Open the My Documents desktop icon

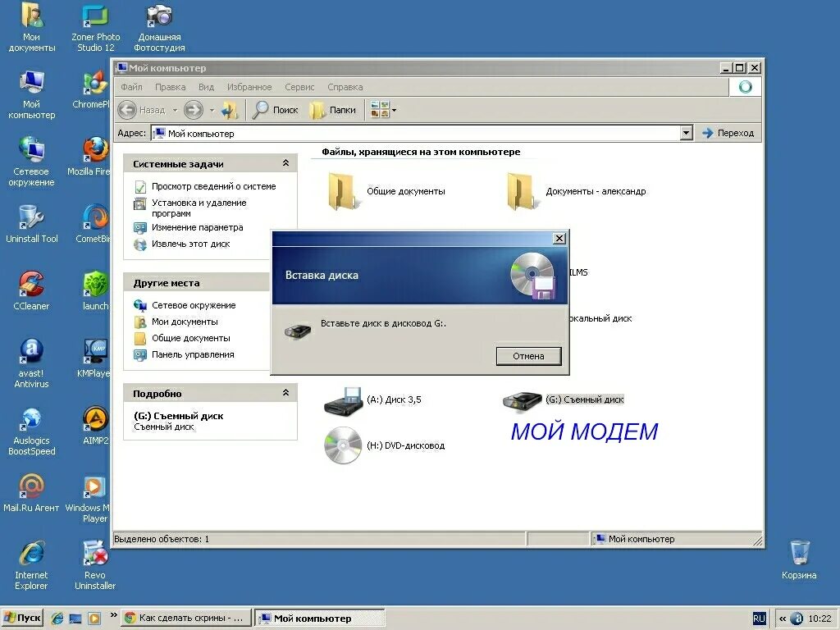32,27
